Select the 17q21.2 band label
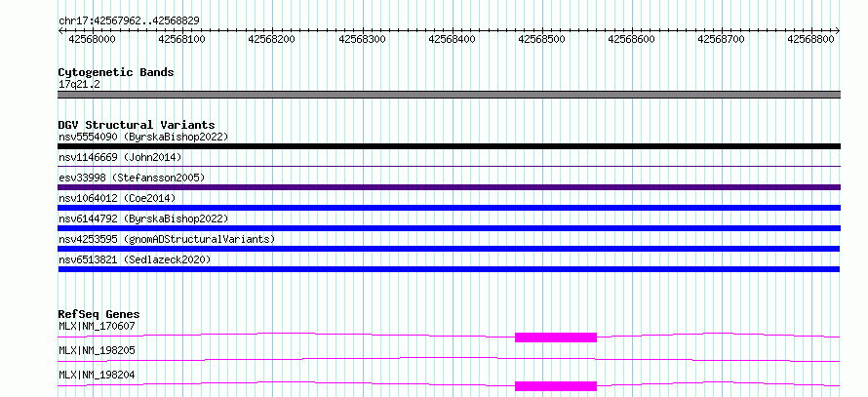The image size is (868, 397). [x=80, y=85]
